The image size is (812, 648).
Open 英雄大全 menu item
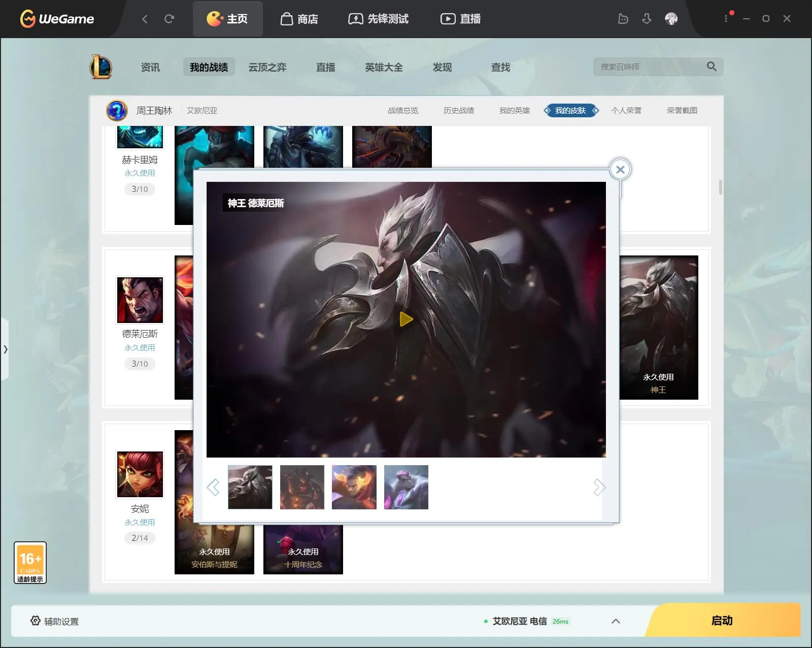(x=384, y=67)
